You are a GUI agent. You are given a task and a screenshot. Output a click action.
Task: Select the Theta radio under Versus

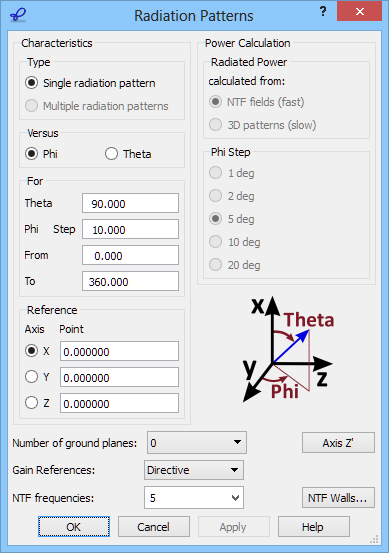tap(128, 154)
